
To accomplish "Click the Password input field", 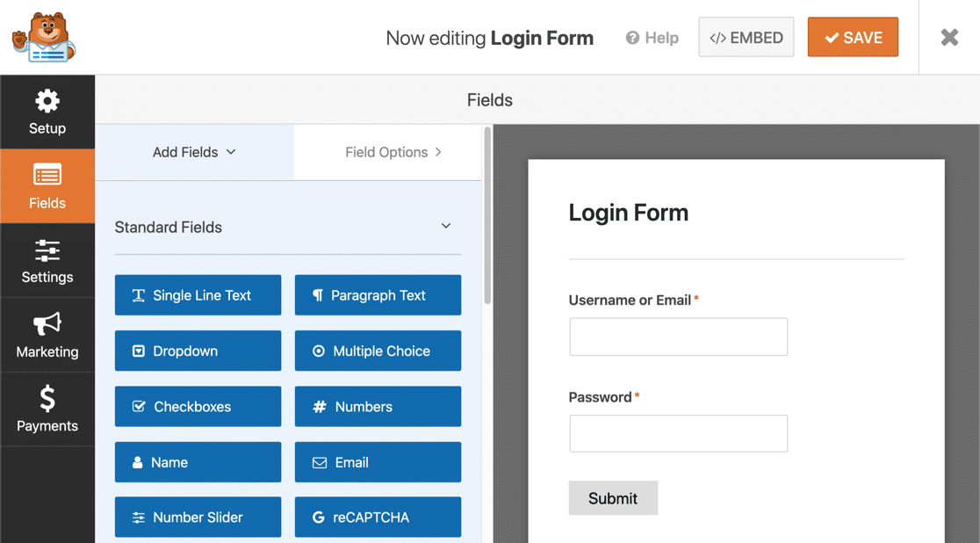I will (x=678, y=434).
